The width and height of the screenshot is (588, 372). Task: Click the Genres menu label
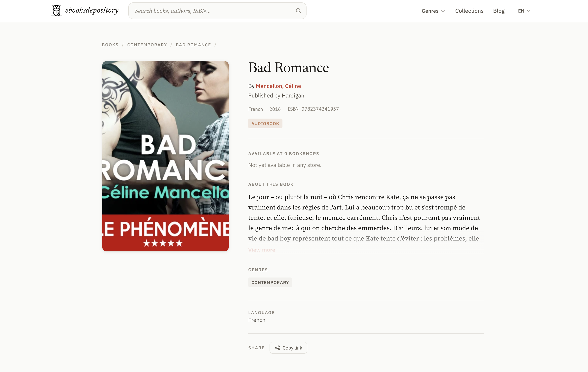pos(430,11)
